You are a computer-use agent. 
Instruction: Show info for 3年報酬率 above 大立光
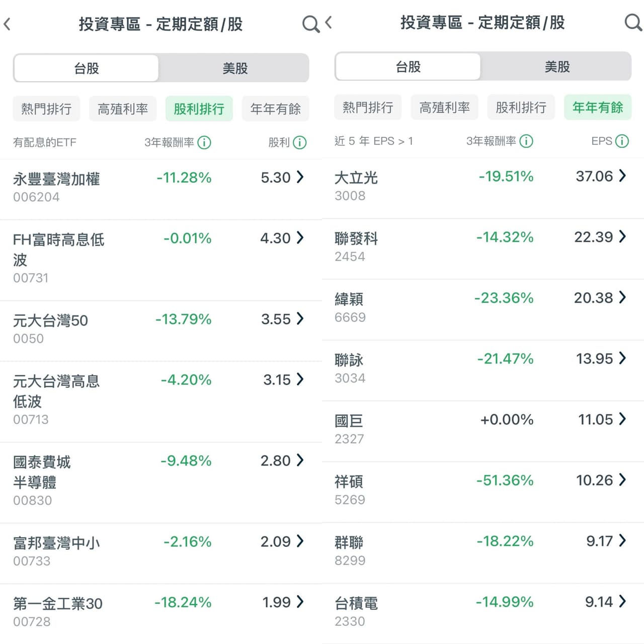[526, 141]
